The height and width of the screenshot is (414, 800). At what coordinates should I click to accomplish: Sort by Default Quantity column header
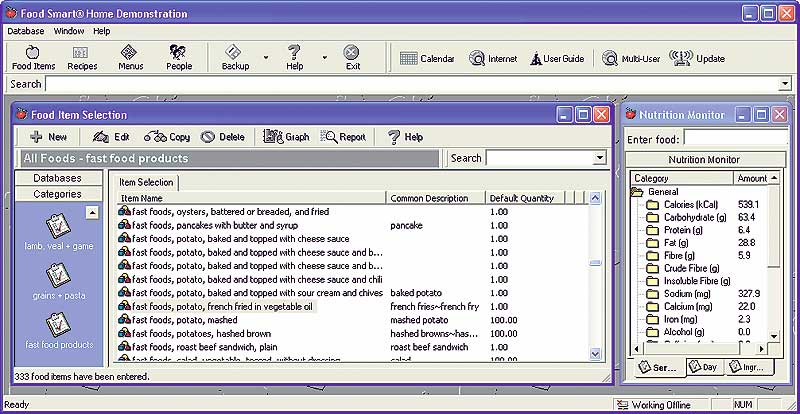tap(524, 198)
